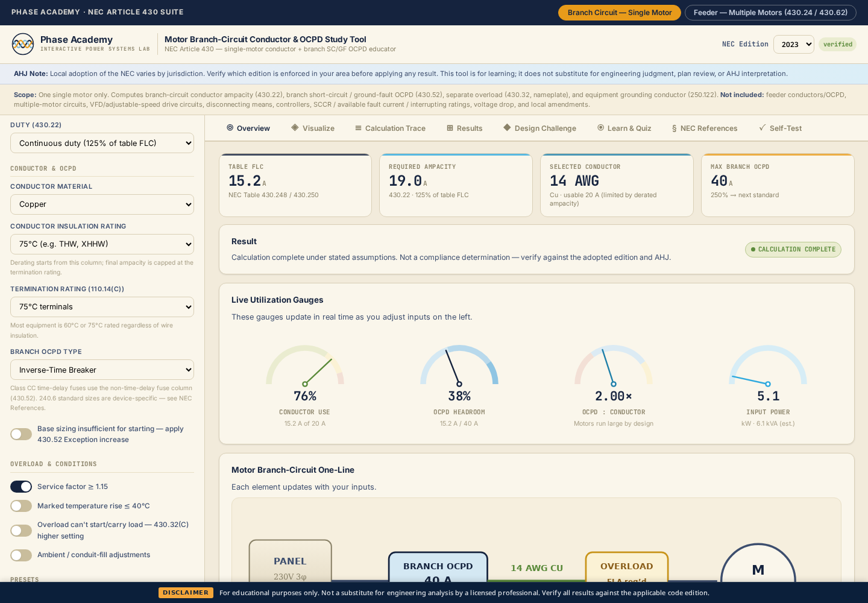Click the Selected Conductor 14 AWG card
Image resolution: width=868 pixels, height=603 pixels.
click(617, 185)
